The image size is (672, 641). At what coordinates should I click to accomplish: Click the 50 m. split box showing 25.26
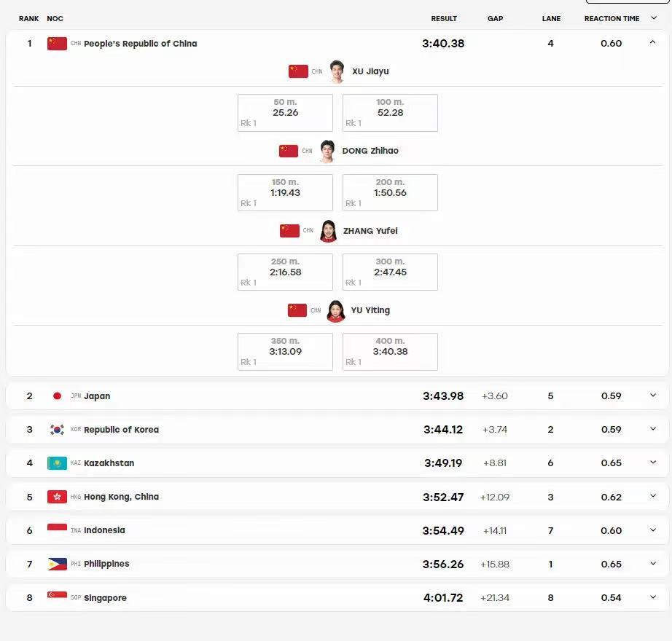(x=285, y=113)
